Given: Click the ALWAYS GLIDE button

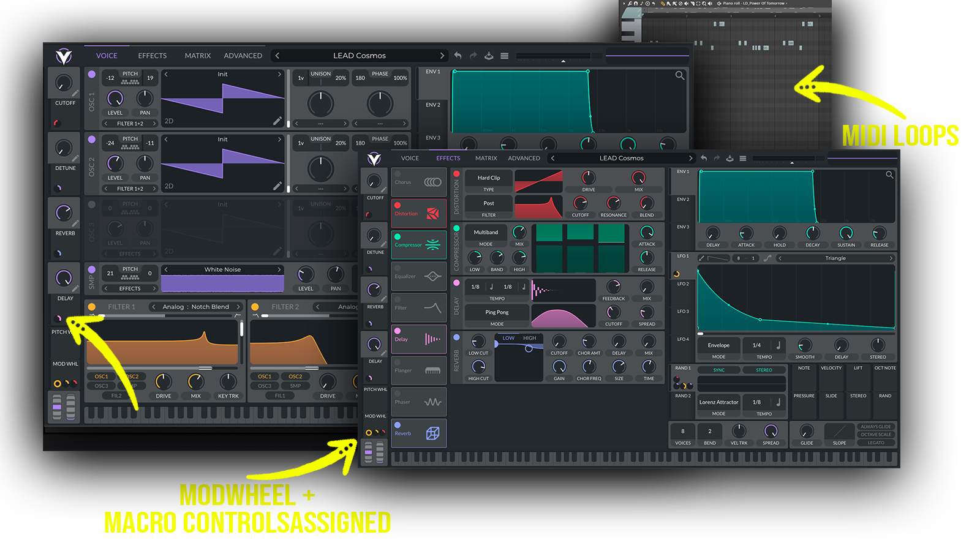Looking at the screenshot, I should point(876,427).
